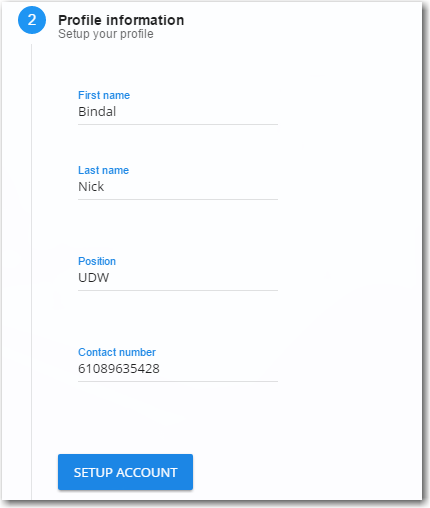Click the 'Position' field label
430x508 pixels.
tap(97, 261)
